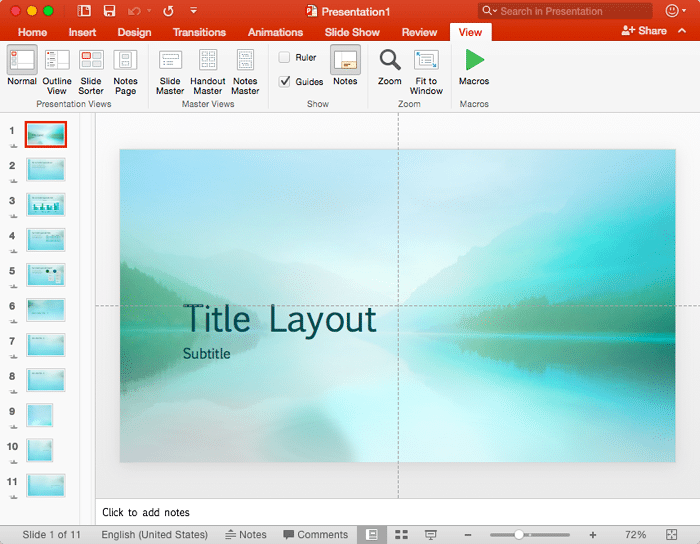
Task: Fit slide to window status bar icon
Action: [671, 534]
